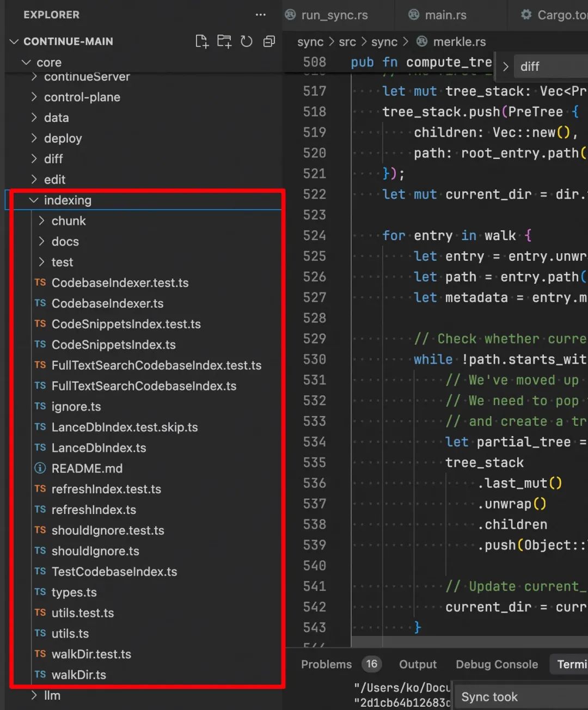Screen dimensions: 588x710
Task: Open LanceDbIndex.ts file
Action: click(x=99, y=448)
